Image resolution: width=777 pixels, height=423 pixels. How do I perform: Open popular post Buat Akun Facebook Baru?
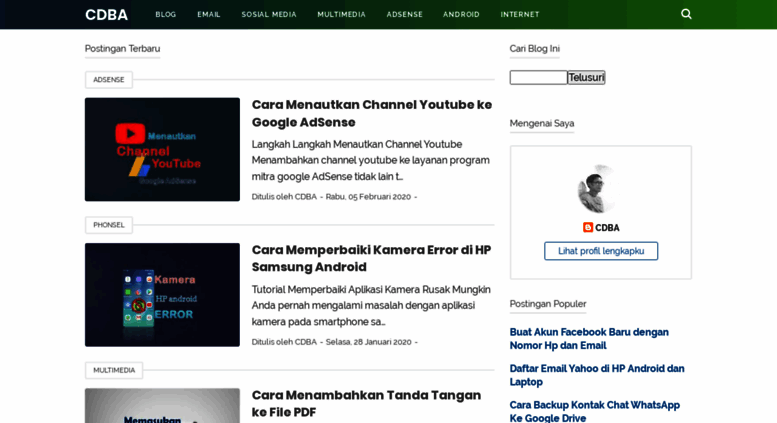(x=589, y=339)
